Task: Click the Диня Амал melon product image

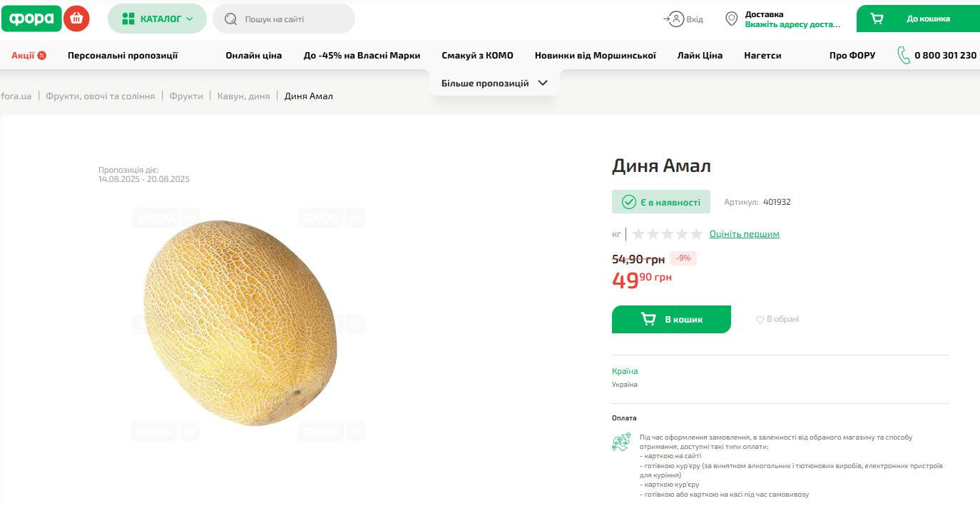Action: 238,322
